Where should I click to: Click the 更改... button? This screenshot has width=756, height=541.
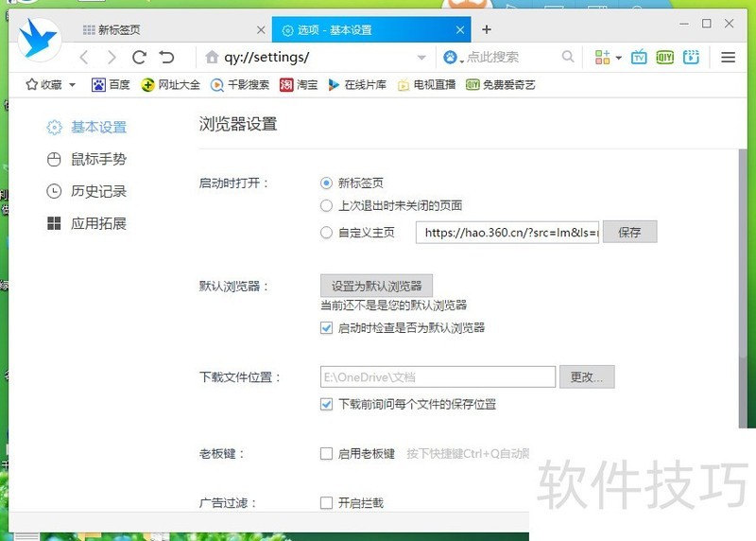587,377
